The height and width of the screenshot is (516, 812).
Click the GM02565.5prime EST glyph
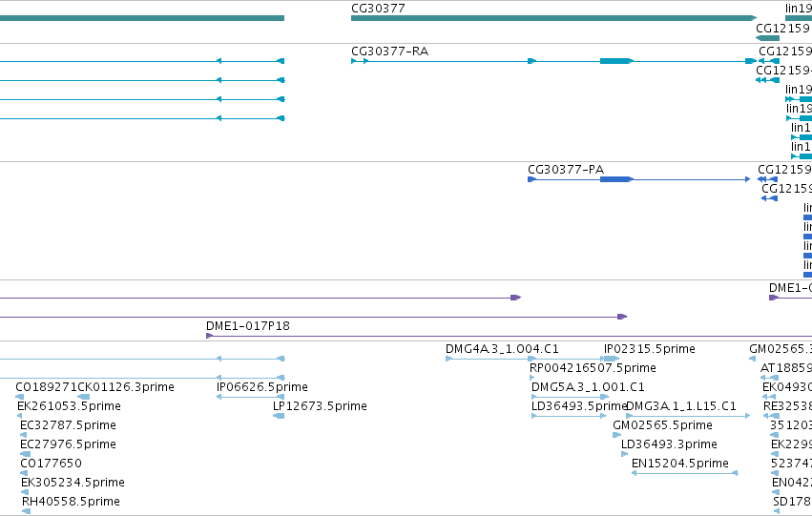(616, 435)
